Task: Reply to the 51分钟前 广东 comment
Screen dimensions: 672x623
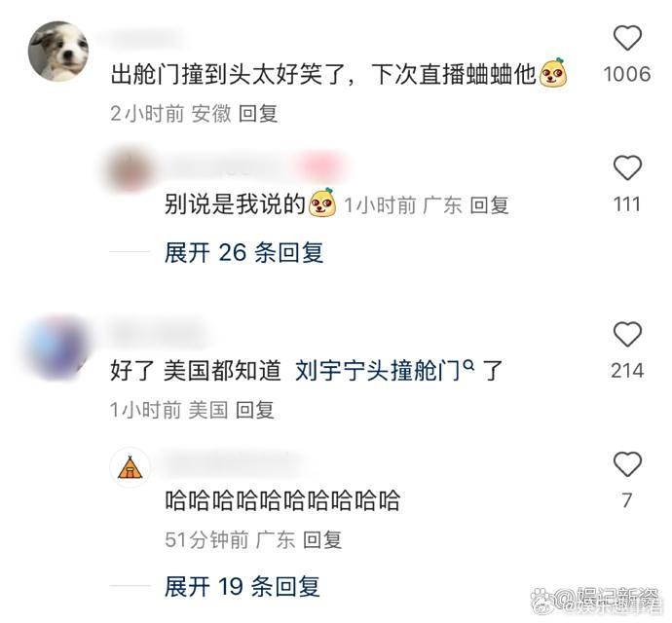Action: (322, 540)
